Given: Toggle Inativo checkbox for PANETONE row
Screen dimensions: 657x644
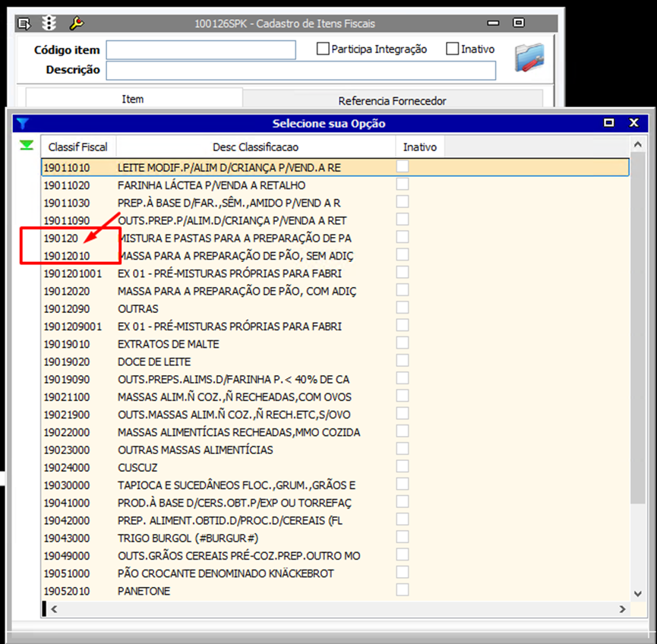Looking at the screenshot, I should pyautogui.click(x=403, y=590).
